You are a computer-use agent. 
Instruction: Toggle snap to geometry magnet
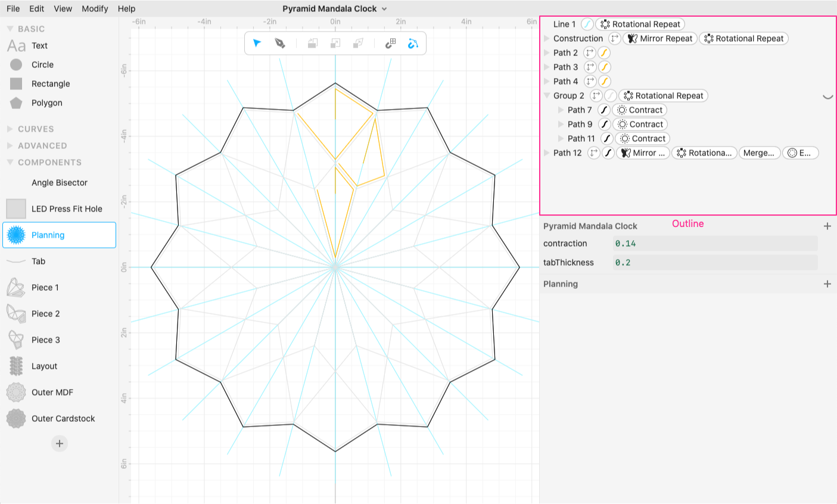point(413,43)
